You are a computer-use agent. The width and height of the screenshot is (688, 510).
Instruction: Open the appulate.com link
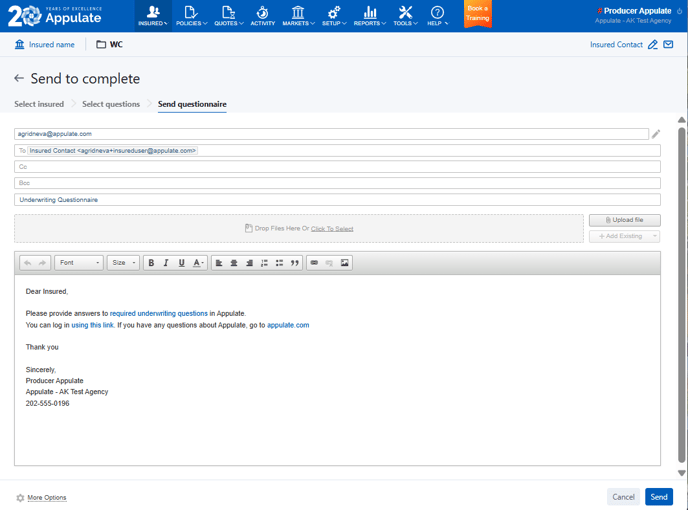click(288, 325)
